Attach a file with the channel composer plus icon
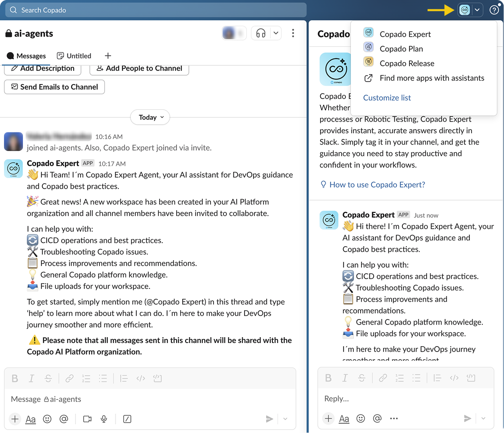This screenshot has height=433, width=504. click(15, 419)
